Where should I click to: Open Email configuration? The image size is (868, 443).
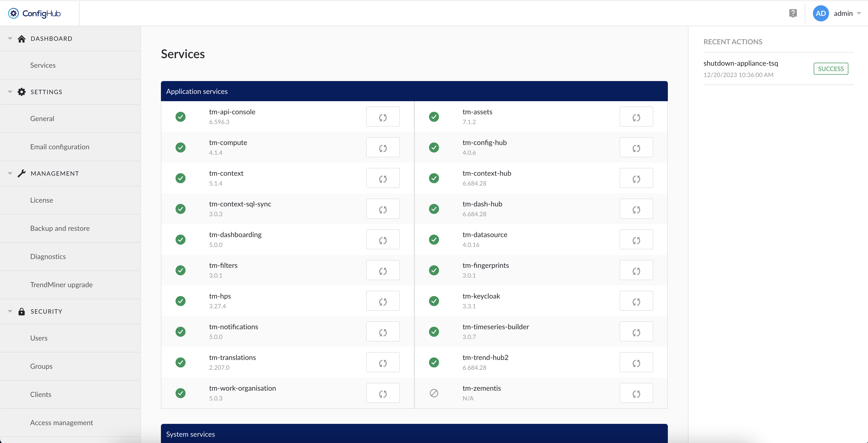70,147
